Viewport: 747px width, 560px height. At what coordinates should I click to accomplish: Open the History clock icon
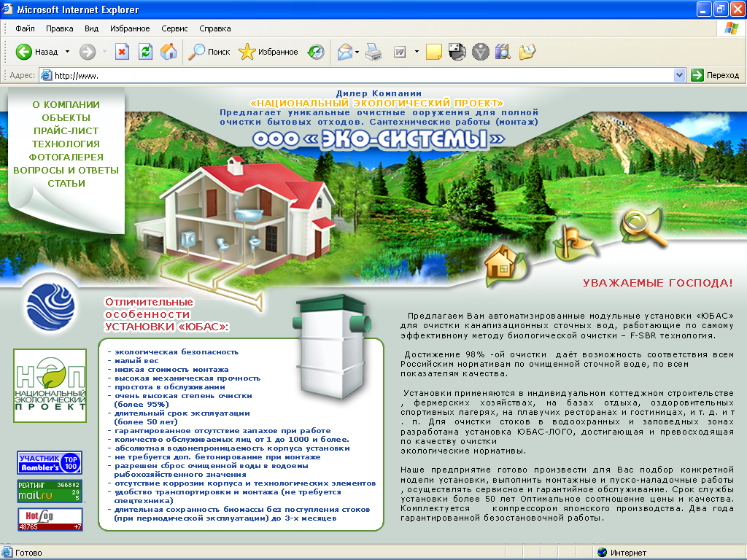[316, 52]
